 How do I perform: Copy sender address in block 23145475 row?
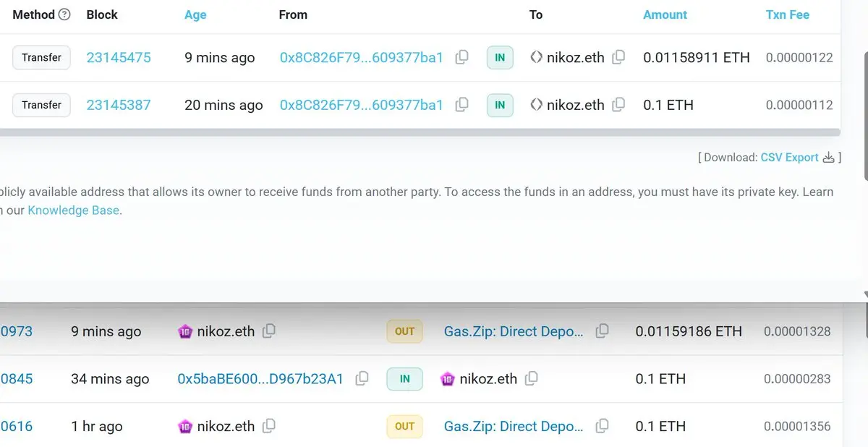(461, 57)
